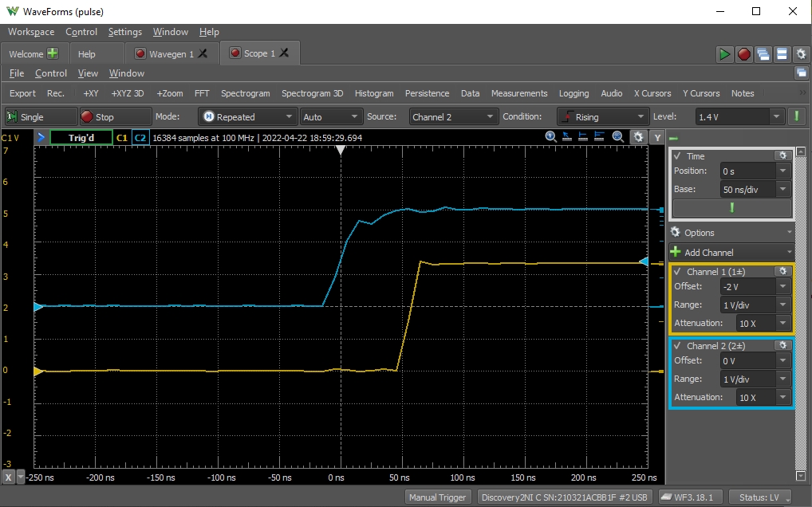Open the Source Channel 2 dropdown
The width and height of the screenshot is (812, 507).
coord(454,117)
